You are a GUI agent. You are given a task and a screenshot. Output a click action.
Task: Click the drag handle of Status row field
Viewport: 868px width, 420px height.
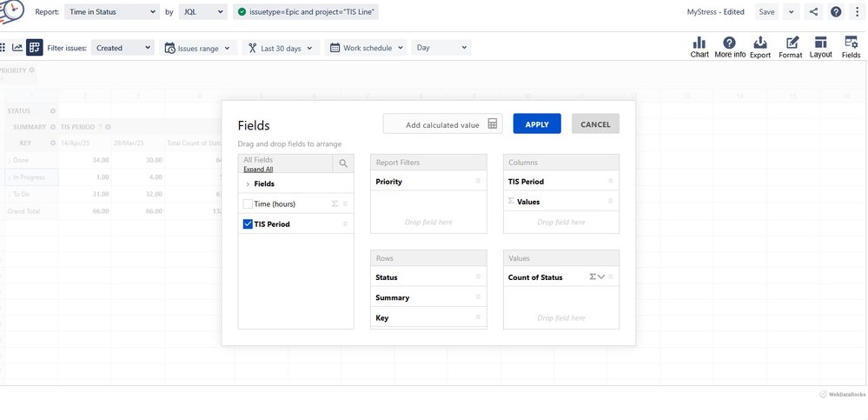[x=478, y=277]
